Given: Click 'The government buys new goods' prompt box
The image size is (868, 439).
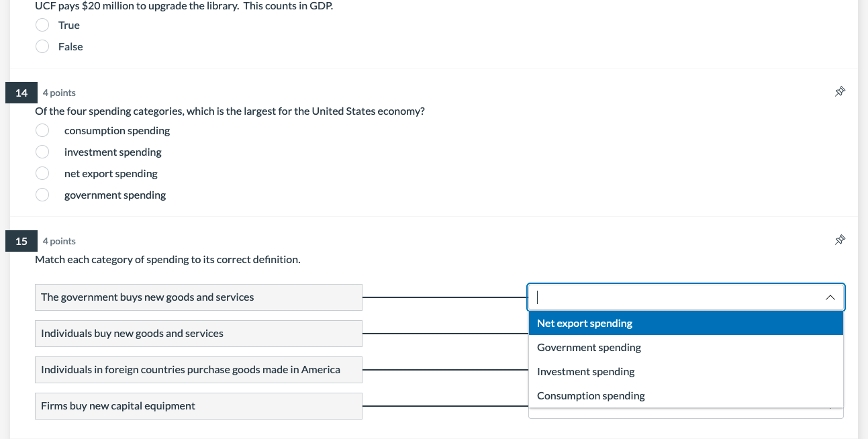Looking at the screenshot, I should click(198, 297).
